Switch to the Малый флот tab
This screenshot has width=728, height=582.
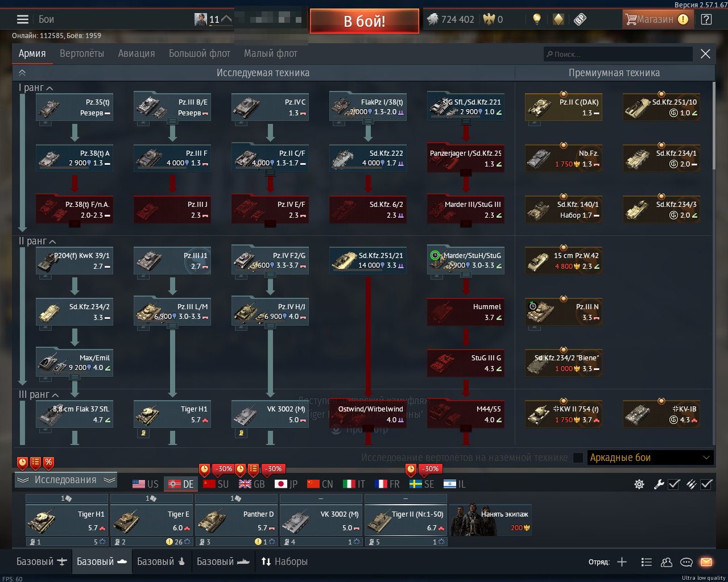coord(271,53)
